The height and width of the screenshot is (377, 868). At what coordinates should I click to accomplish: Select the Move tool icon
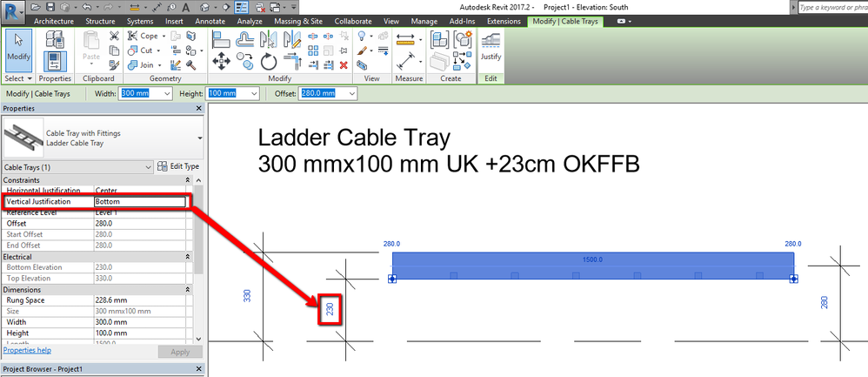coord(221,61)
